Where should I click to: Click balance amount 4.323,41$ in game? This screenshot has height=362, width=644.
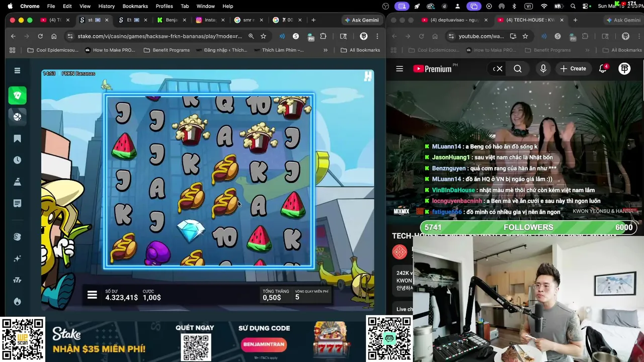pyautogui.click(x=121, y=298)
